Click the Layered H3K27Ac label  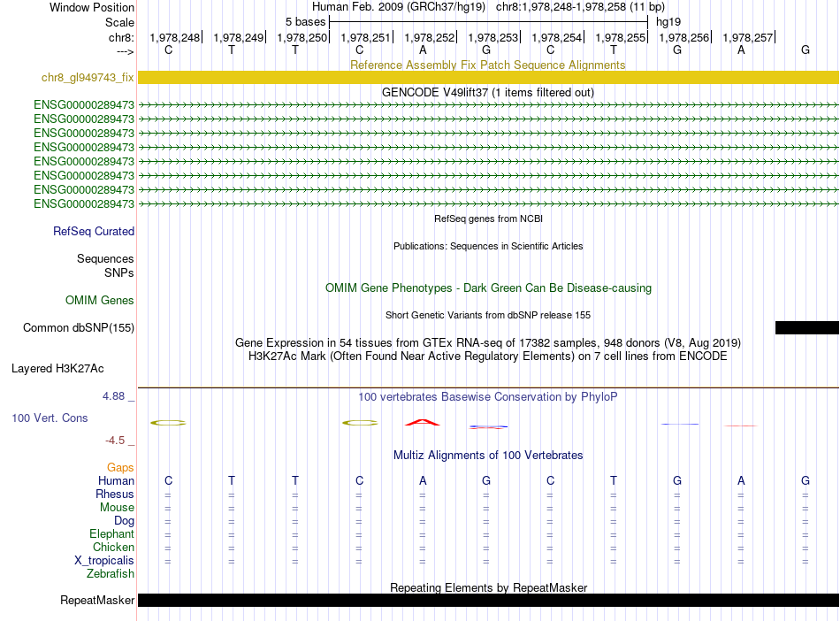[x=57, y=369]
